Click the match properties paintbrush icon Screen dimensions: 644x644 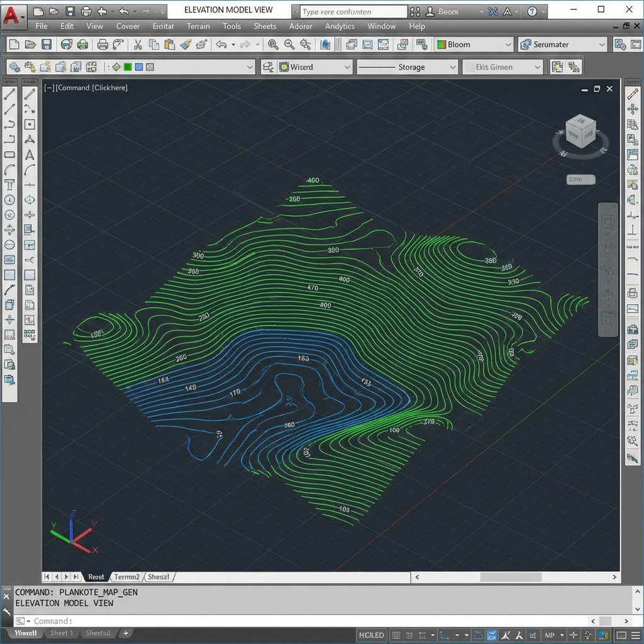pos(186,45)
